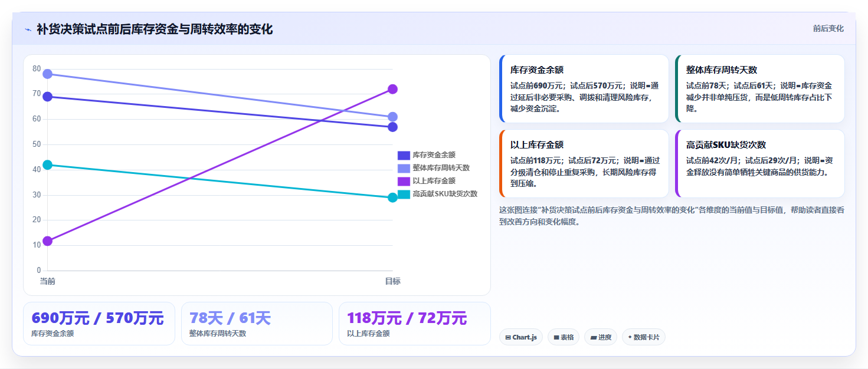This screenshot has width=868, height=369.
Task: Click the 690万元 / 570万元 stat value
Action: click(97, 318)
